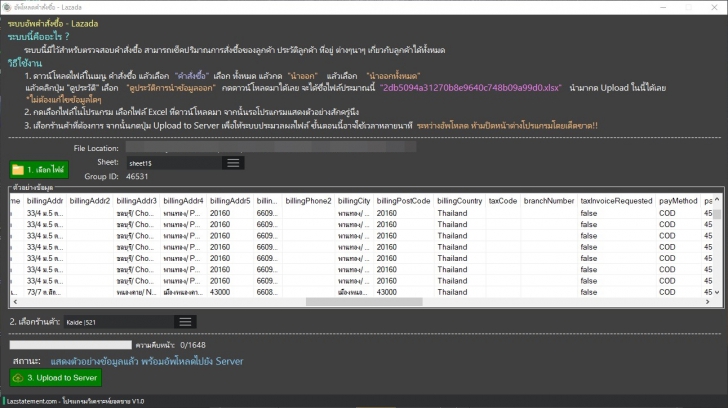The height and width of the screenshot is (408, 728).
Task: Click the yellow folder icon on choose-file button
Action: pyautogui.click(x=18, y=170)
